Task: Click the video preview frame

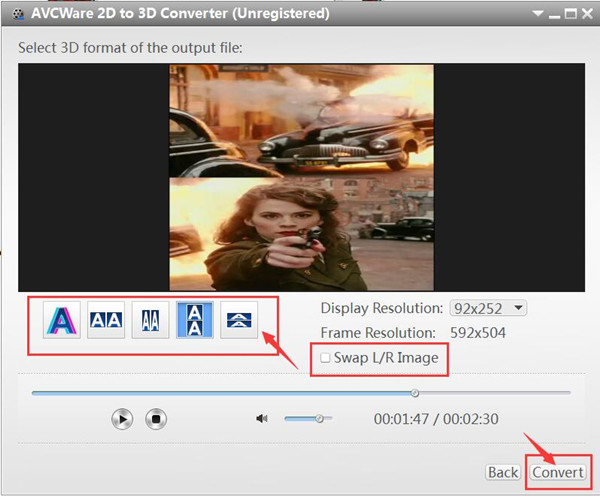Action: [302, 178]
